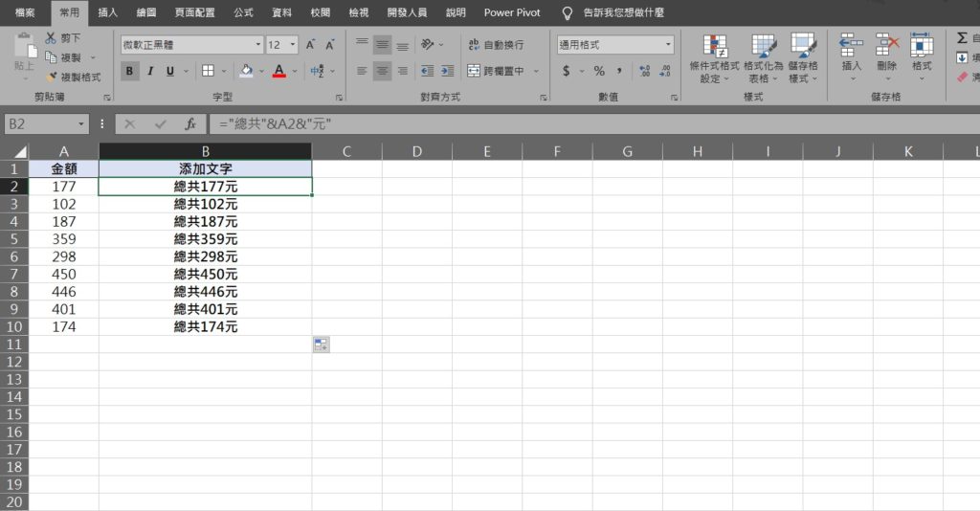Image resolution: width=980 pixels, height=511 pixels.
Task: Expand the Name Box dropdown arrow
Action: tap(81, 123)
